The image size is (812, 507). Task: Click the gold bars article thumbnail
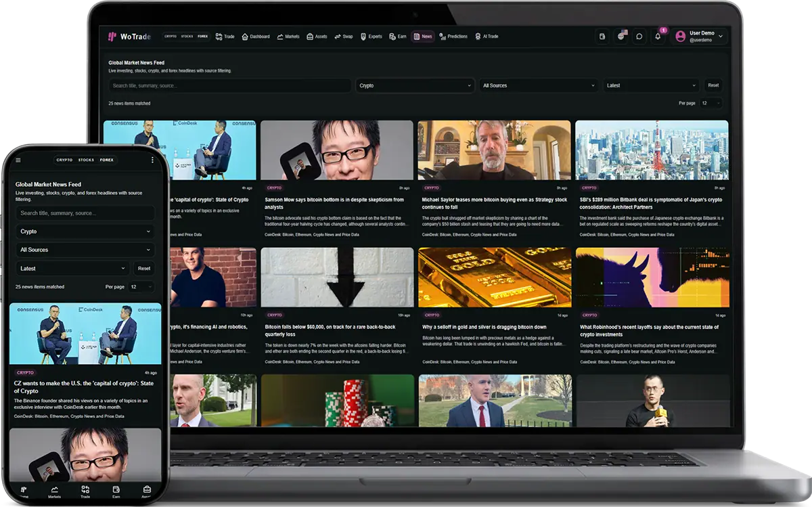pyautogui.click(x=494, y=278)
